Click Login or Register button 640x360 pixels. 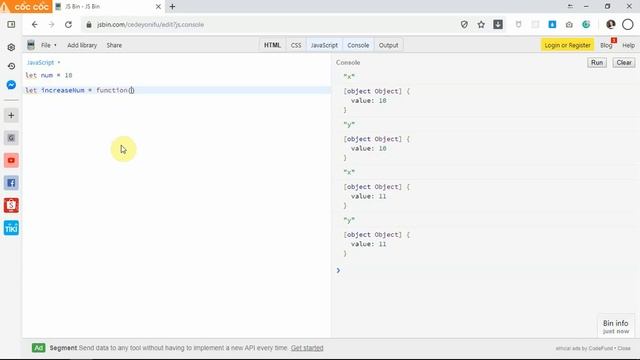coord(567,45)
